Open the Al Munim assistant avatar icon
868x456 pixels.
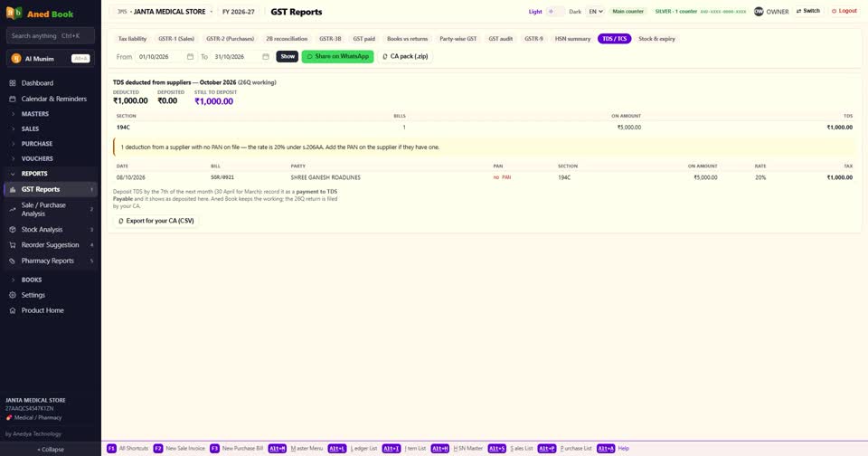[16, 58]
